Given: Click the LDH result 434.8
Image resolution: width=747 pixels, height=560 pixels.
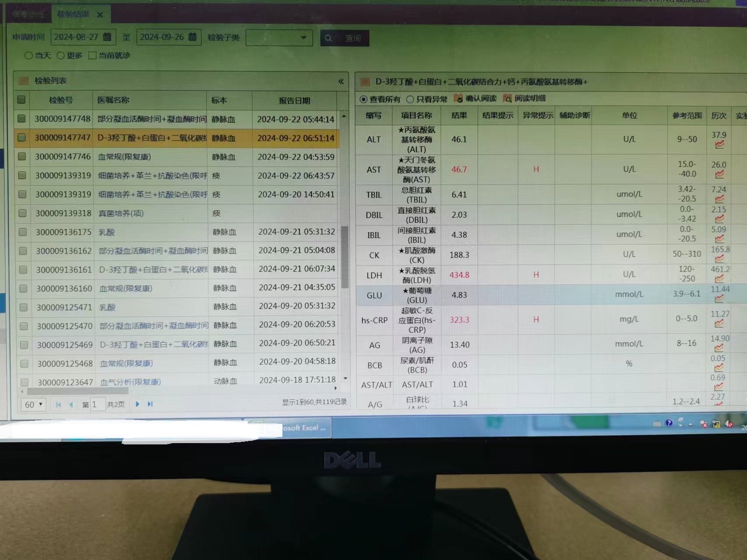Looking at the screenshot, I should pos(459,275).
